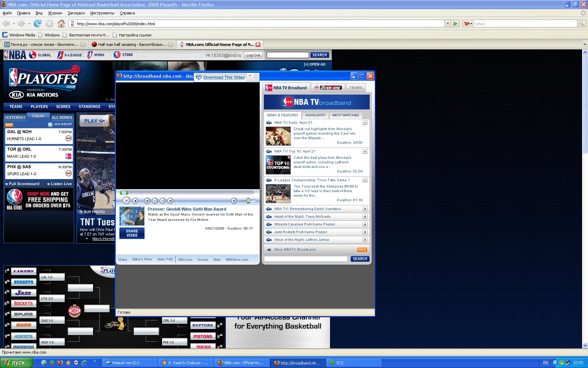Open the Overtime tab
This screenshot has width=588, height=368.
coord(328,88)
